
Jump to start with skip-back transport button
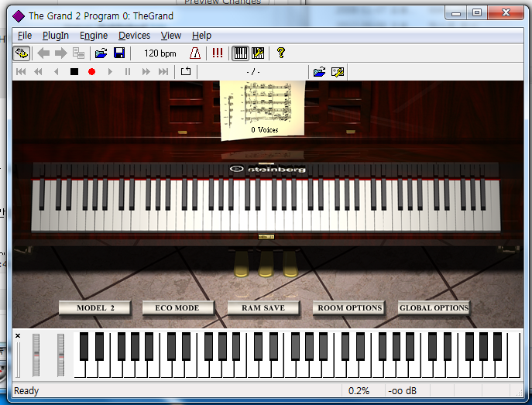tap(21, 71)
